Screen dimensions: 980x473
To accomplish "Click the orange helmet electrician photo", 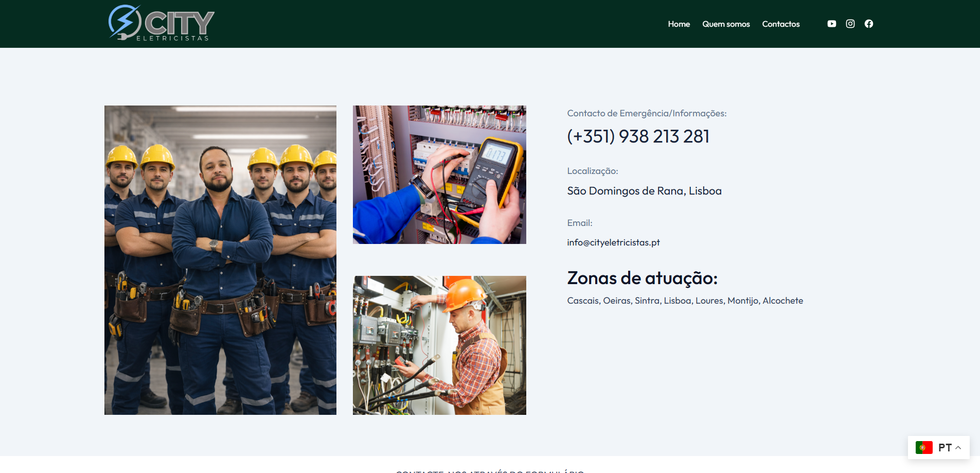I will (439, 345).
